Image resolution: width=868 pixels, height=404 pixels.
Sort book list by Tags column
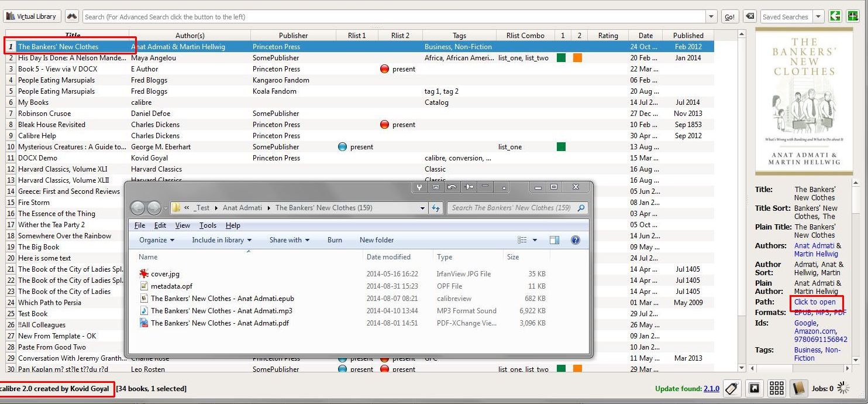(x=459, y=36)
